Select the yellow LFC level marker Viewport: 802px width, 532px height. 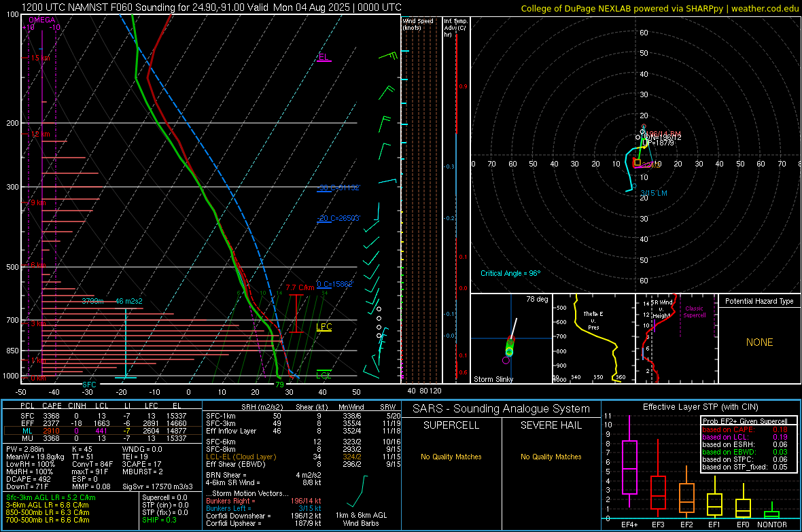(x=324, y=327)
